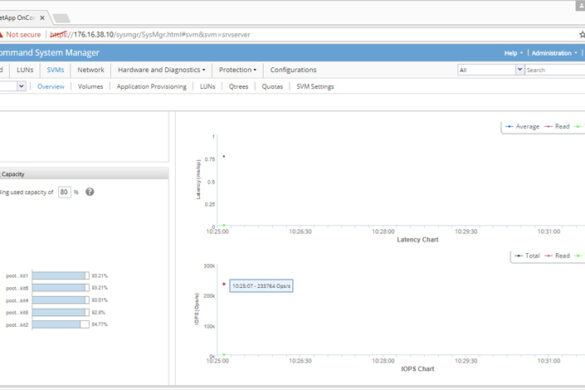This screenshot has height=390, width=585.
Task: Open the SVM Settings sub-tab
Action: [315, 87]
